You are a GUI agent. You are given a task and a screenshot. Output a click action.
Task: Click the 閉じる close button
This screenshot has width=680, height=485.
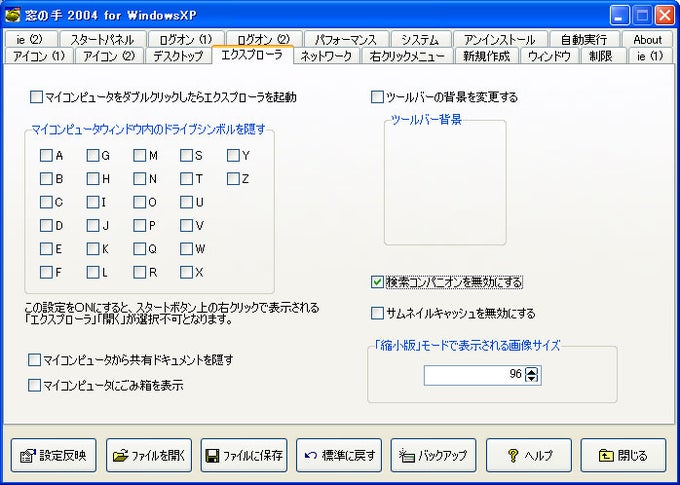tap(623, 455)
